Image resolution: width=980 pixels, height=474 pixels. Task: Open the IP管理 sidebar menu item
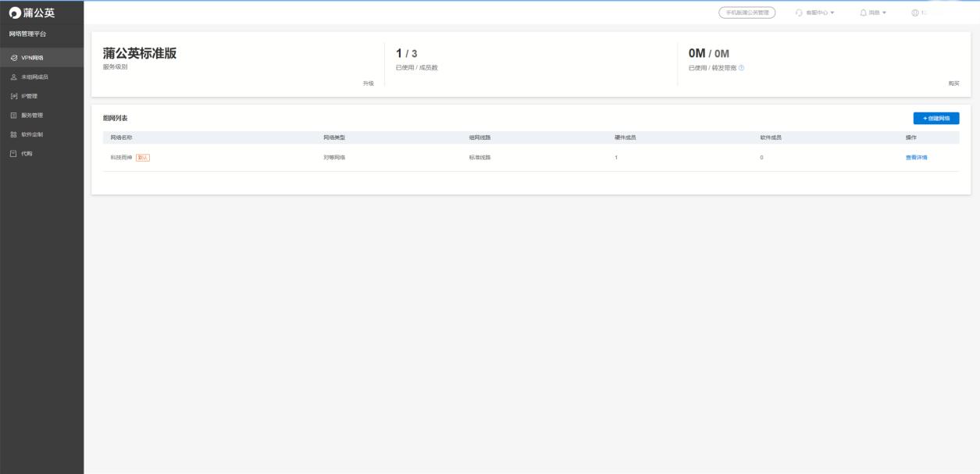click(x=41, y=96)
